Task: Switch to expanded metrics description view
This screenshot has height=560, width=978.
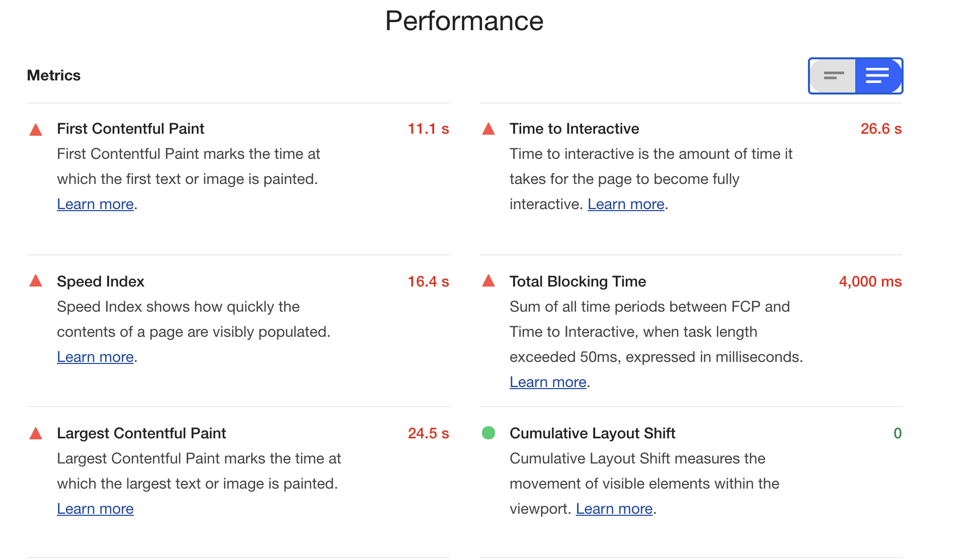Action: point(877,76)
